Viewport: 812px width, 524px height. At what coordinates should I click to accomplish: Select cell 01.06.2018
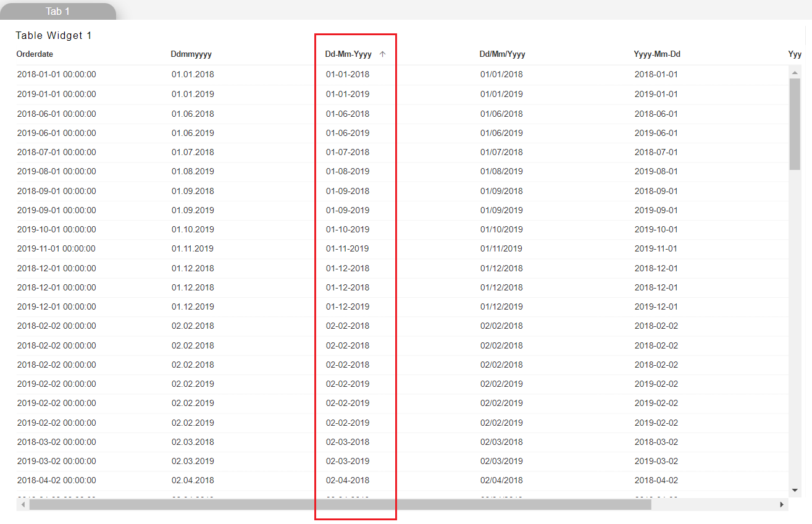(193, 114)
